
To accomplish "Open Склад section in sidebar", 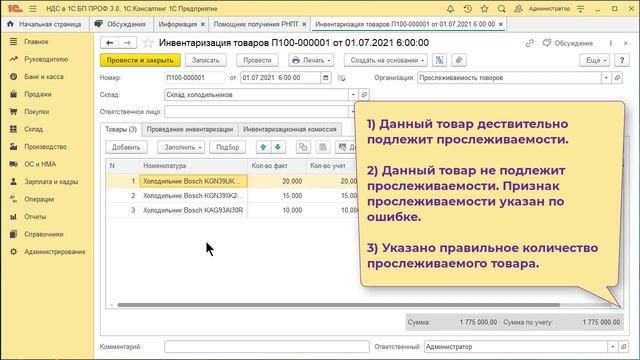I will 33,129.
